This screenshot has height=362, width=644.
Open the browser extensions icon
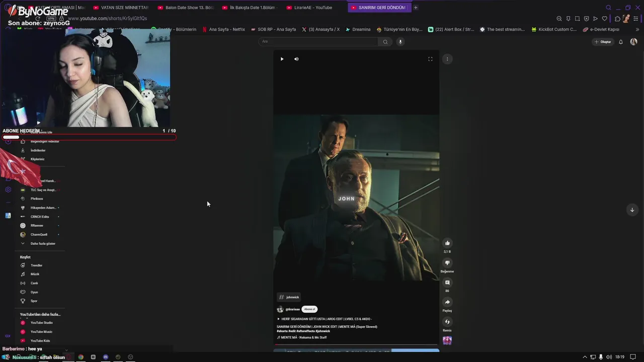pyautogui.click(x=617, y=19)
